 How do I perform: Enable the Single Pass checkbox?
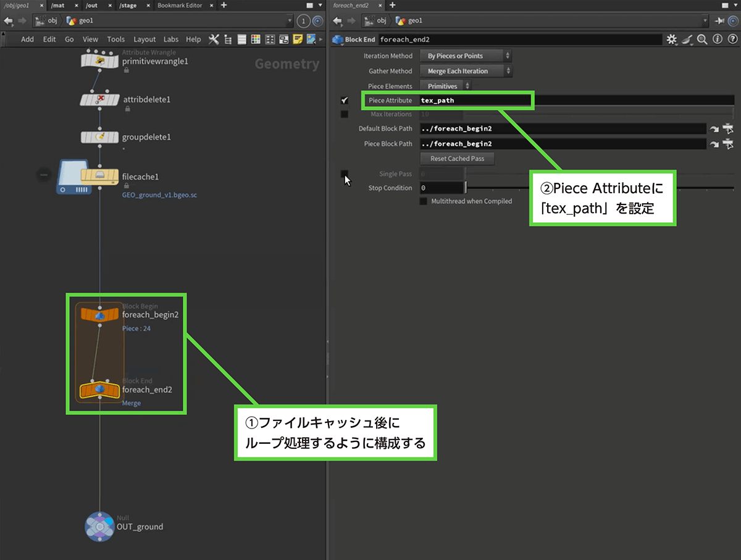[345, 174]
